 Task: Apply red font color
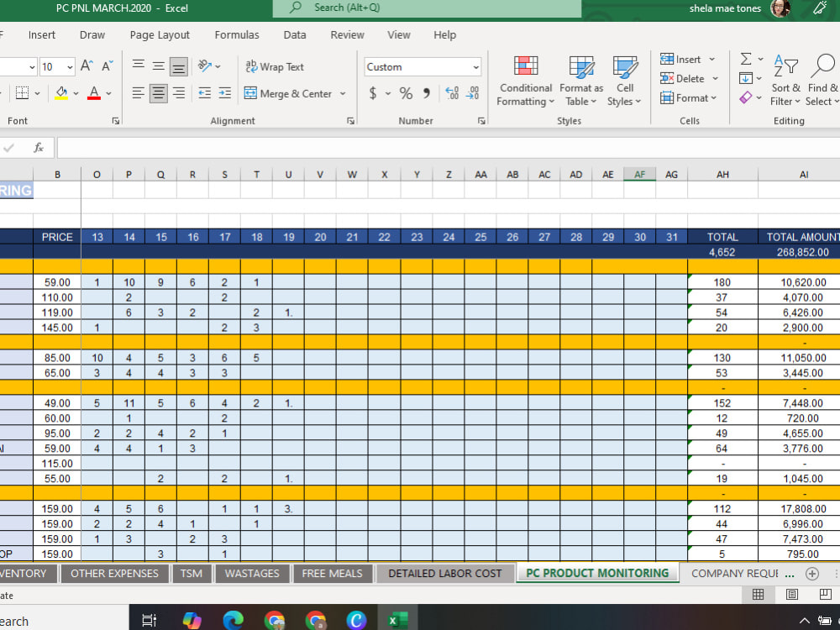click(94, 93)
